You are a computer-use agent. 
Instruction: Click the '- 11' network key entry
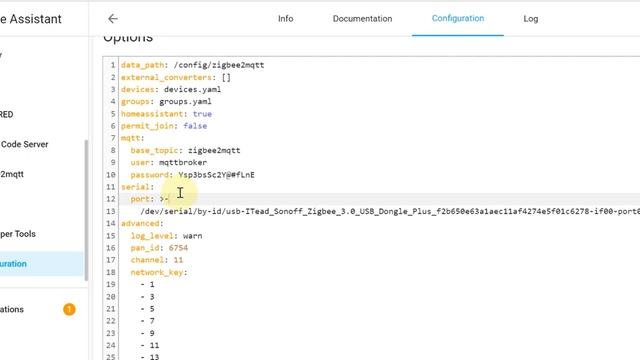pos(150,346)
